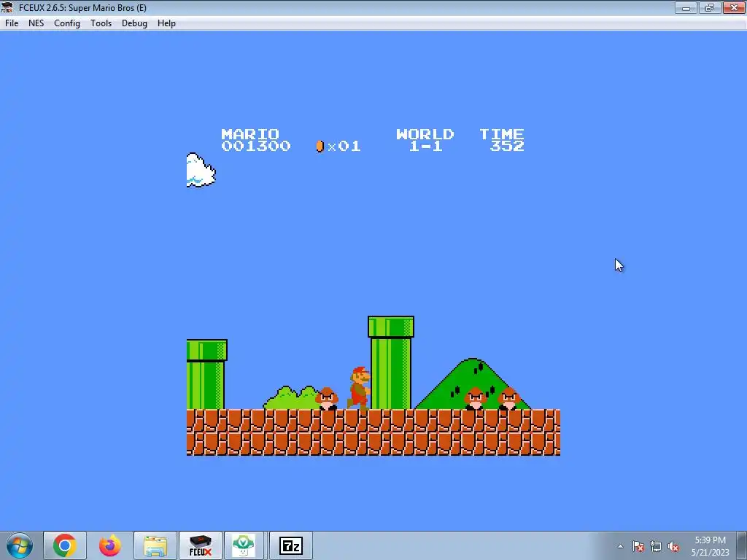Open the Config menu
The height and width of the screenshot is (560, 747).
[x=66, y=23]
